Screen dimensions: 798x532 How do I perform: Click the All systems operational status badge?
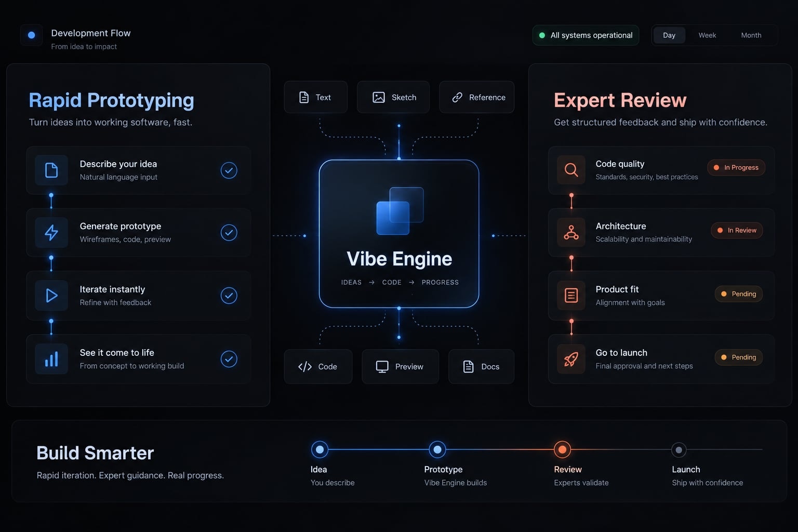586,35
